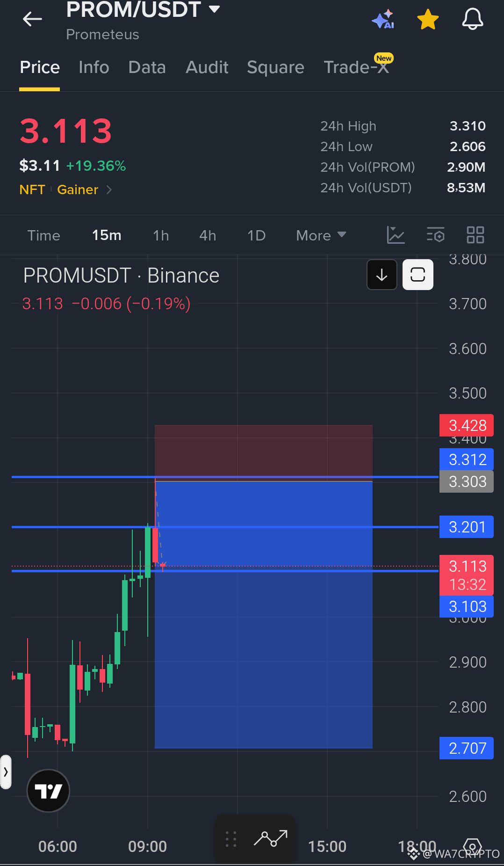Click the large 3.113 last price

point(65,131)
